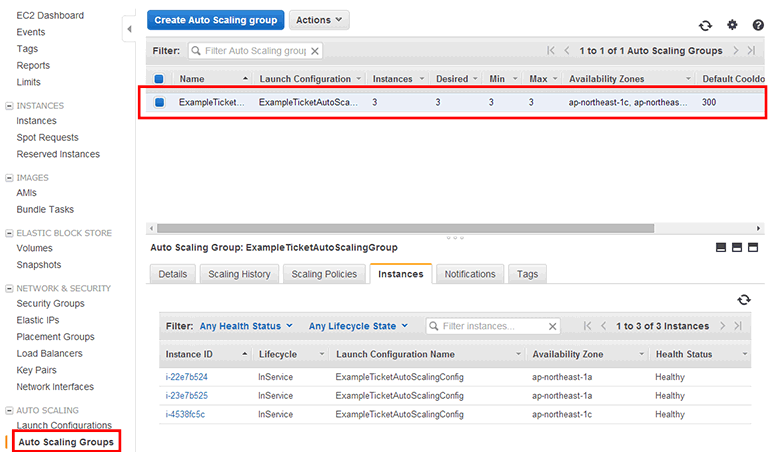Maximize the details pane with rightmost layout icon
Viewport: 770px width, 452px height.
click(x=754, y=247)
